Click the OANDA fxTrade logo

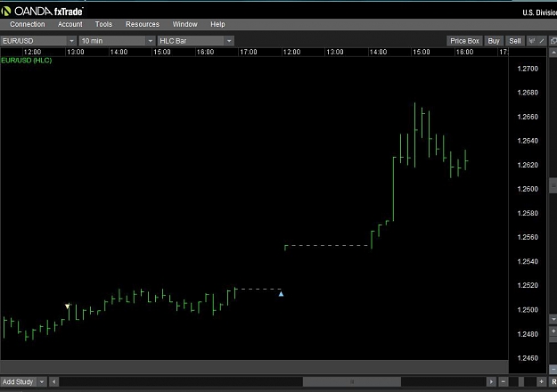(x=42, y=12)
